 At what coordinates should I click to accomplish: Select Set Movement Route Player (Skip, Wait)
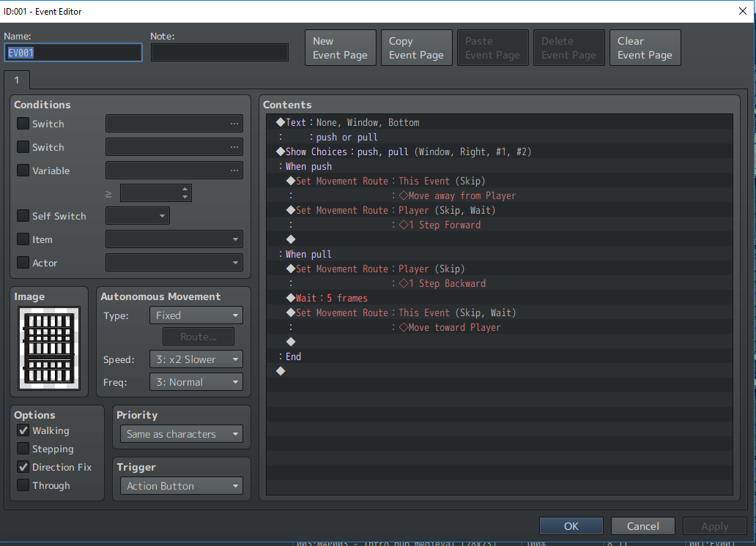500,210
